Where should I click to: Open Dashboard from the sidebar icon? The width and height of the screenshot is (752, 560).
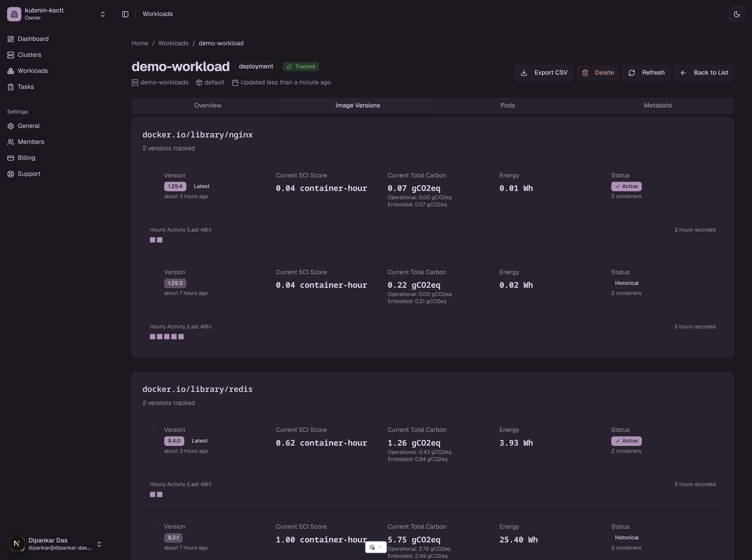tap(10, 39)
